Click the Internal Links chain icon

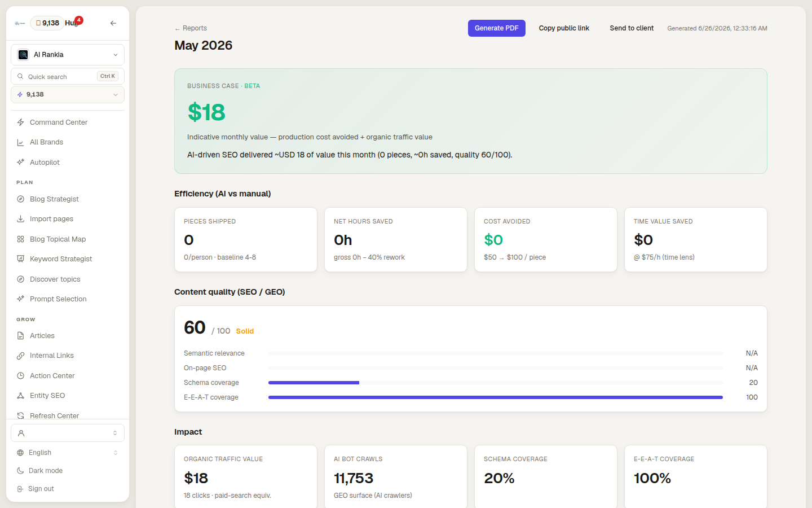point(20,356)
